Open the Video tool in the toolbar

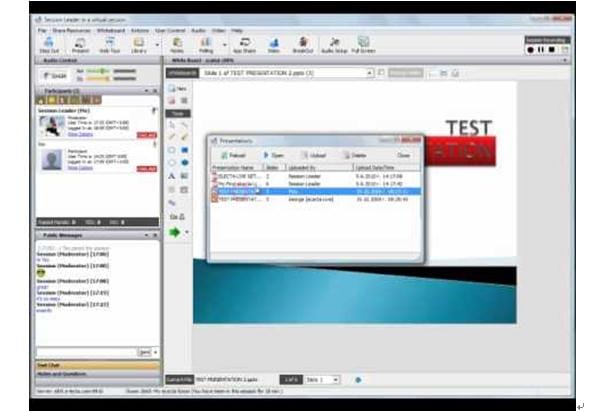(274, 45)
